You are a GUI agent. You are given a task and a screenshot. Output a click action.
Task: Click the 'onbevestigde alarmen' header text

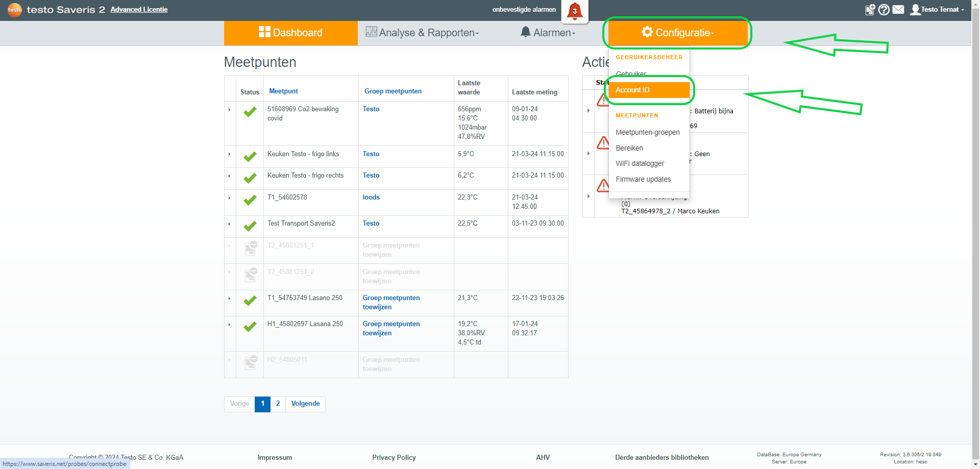point(524,10)
